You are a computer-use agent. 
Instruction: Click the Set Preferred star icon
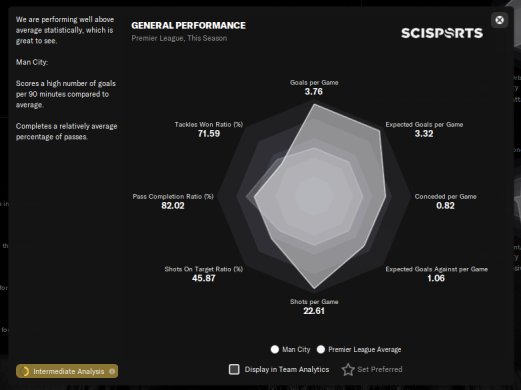(348, 369)
